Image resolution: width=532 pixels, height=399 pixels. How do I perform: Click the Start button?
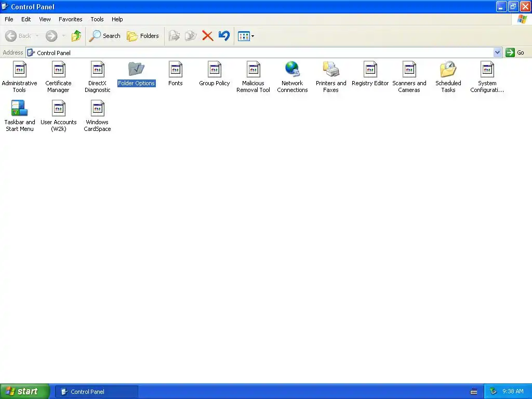click(x=25, y=392)
